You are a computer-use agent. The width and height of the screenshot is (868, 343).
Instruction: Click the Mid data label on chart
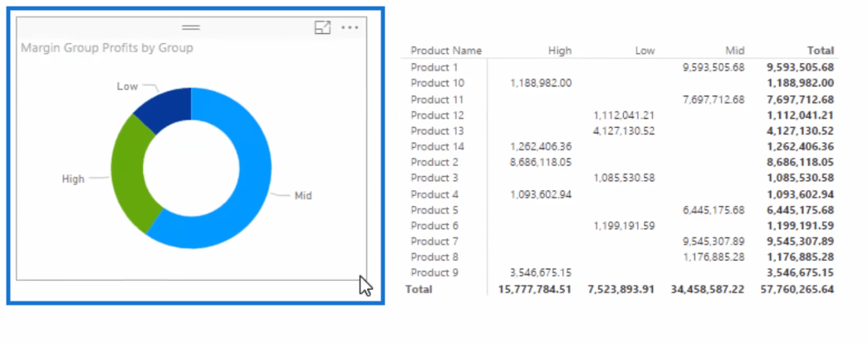[303, 196]
